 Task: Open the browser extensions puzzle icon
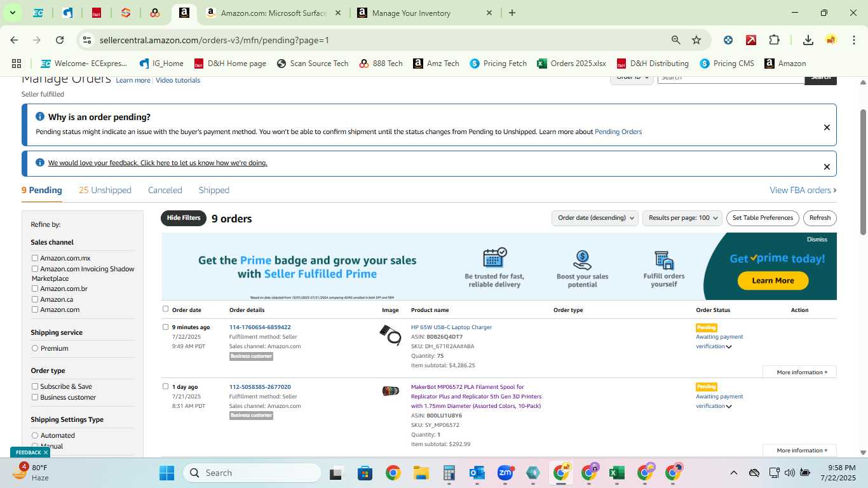pos(774,40)
